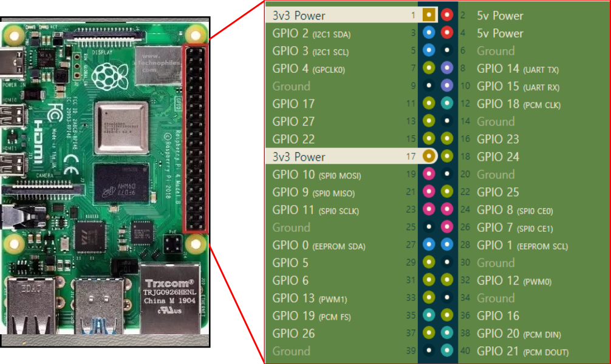Screen dimensions: 611x364
Task: Open the GPIO 27 label
Action: (293, 121)
